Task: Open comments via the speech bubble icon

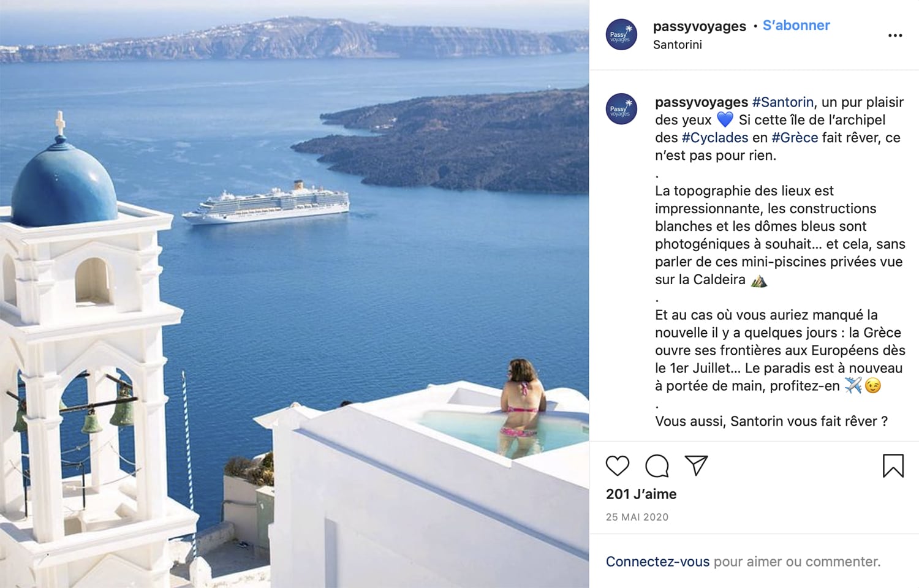Action: 657,466
